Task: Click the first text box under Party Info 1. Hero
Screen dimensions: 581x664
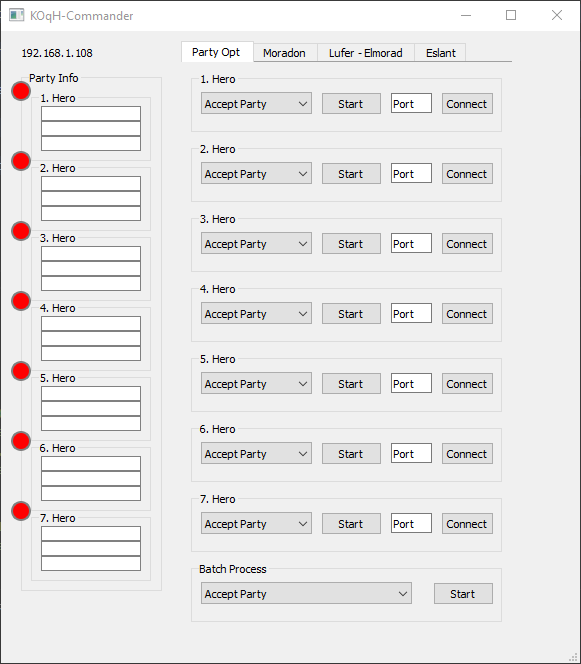Action: coord(91,113)
